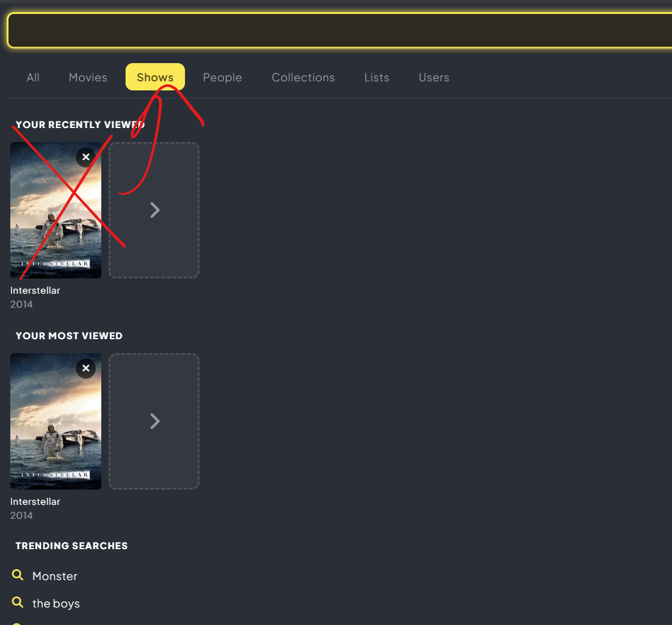Click the yellow-outlined search input field
The height and width of the screenshot is (625, 672).
tap(340, 30)
